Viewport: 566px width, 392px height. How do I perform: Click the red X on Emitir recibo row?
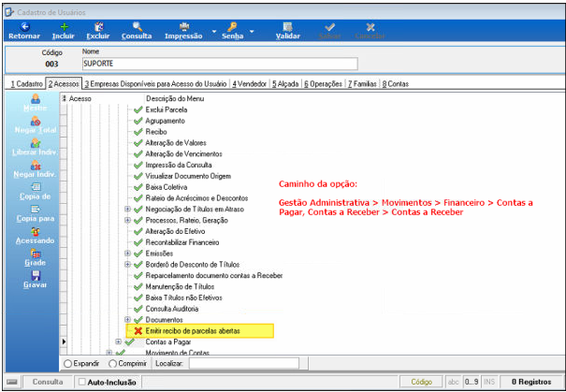[x=138, y=330]
